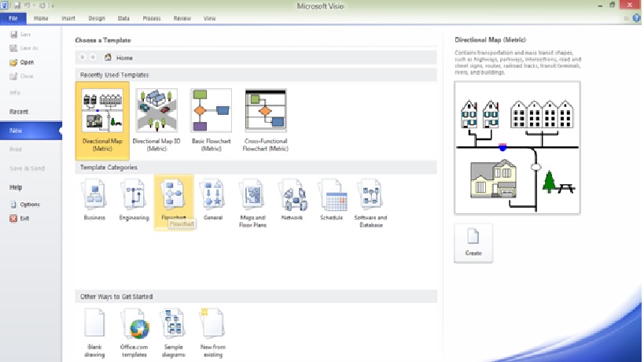644x362 pixels.
Task: Switch to the Home ribbon tab
Action: [x=41, y=18]
